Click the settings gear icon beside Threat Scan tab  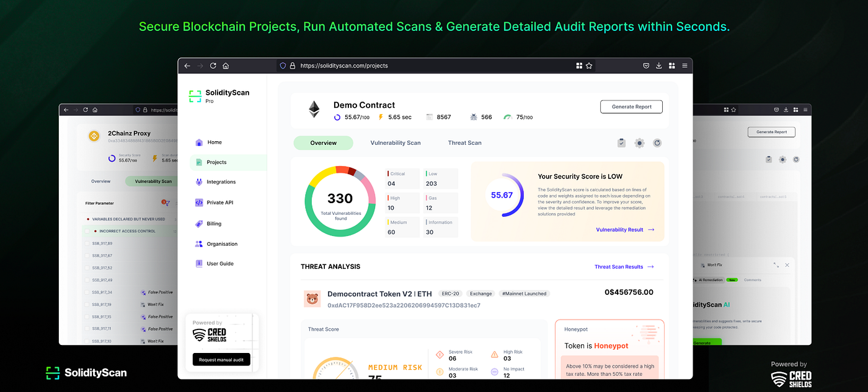(639, 143)
